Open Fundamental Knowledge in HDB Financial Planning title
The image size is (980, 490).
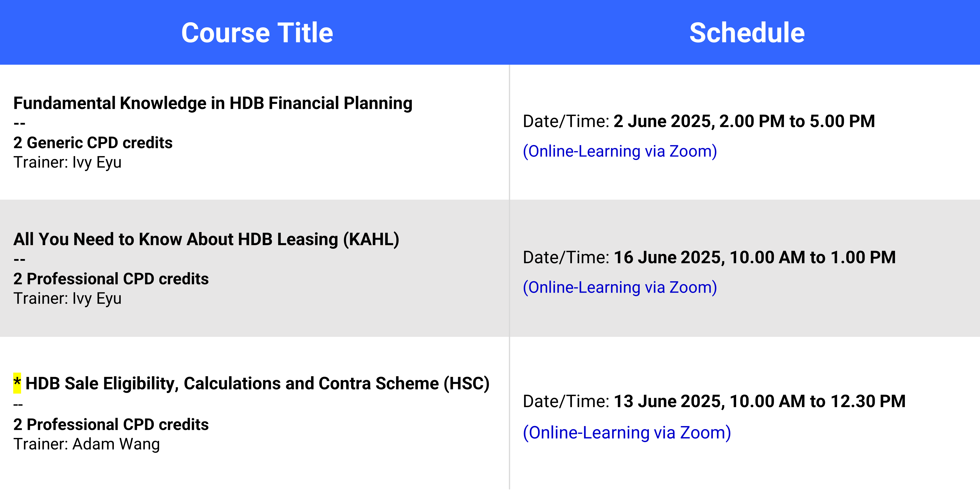(x=213, y=103)
